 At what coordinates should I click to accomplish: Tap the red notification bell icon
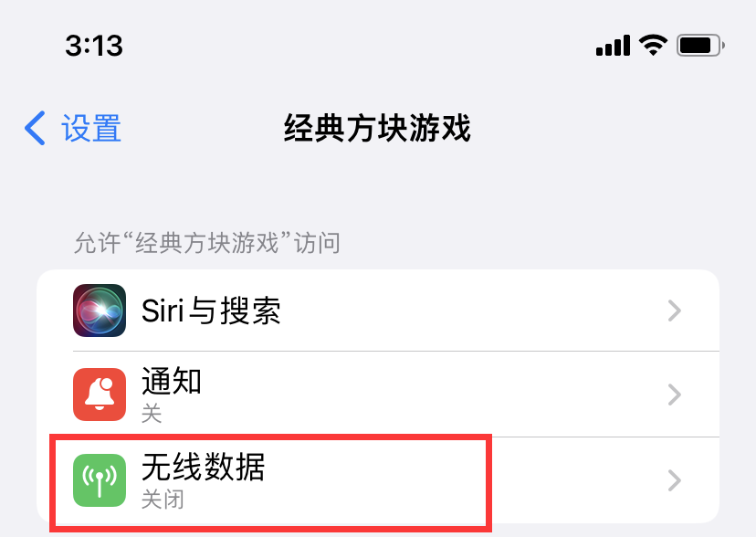click(100, 395)
